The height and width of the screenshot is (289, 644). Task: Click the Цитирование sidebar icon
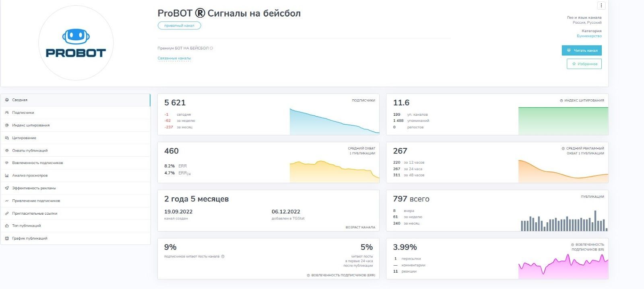(x=7, y=138)
